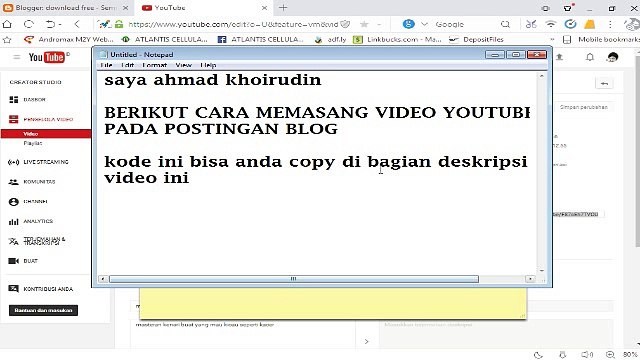Click the browser undo/restore arrow icon

(x=51, y=24)
